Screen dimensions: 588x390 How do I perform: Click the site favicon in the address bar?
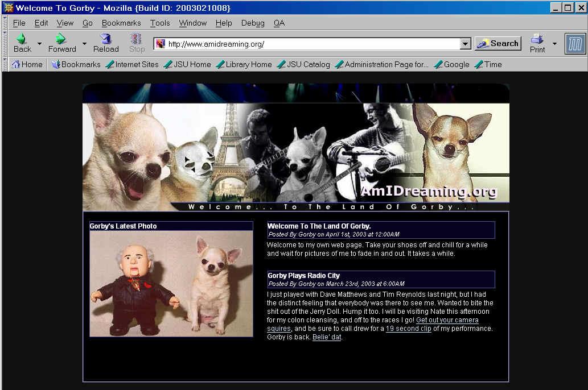[x=161, y=44]
